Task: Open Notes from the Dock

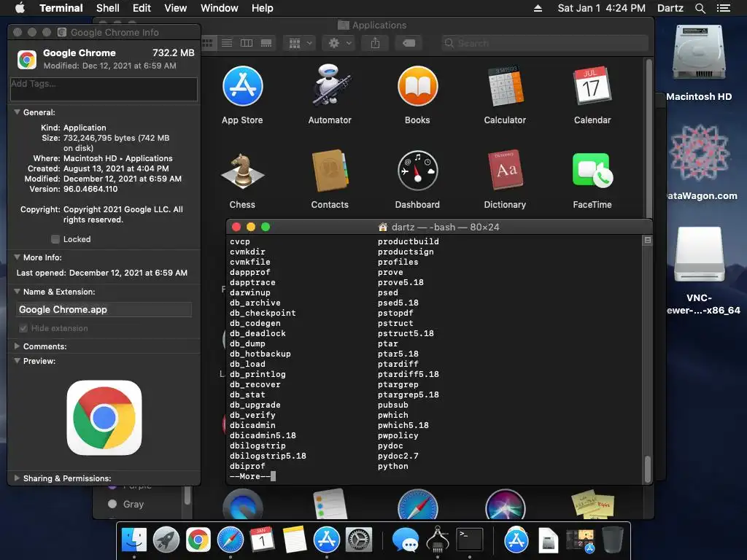Action: (295, 540)
